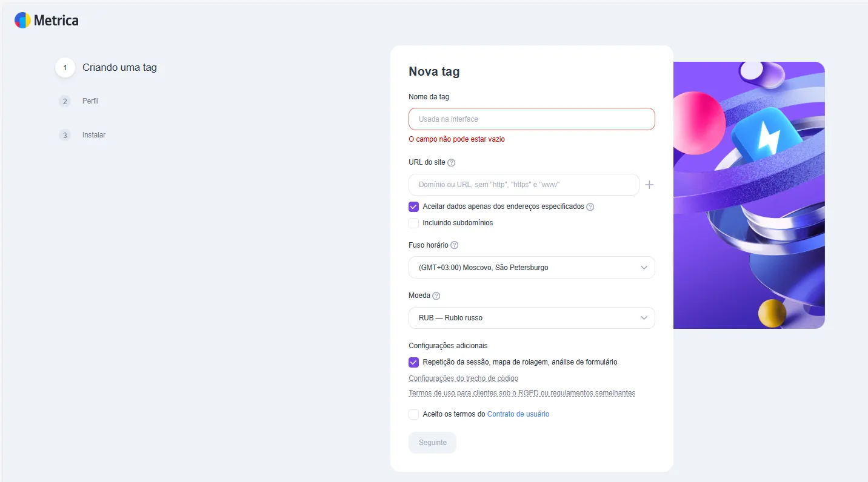Open the Moeda currency dropdown
The image size is (868, 482).
coord(532,318)
